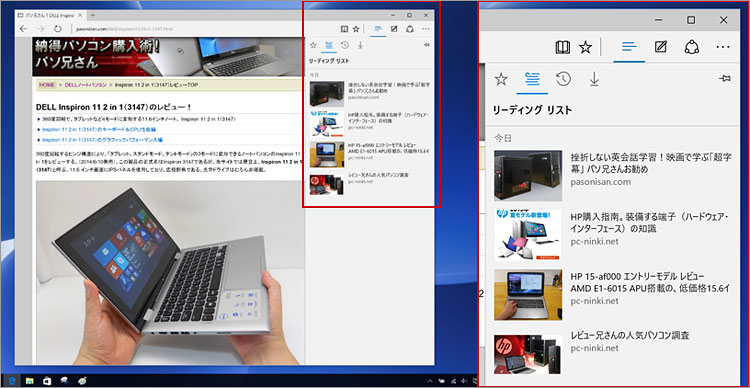Open the グラフィックパフォーマンス編 link
This screenshot has height=388, width=750.
point(102,140)
